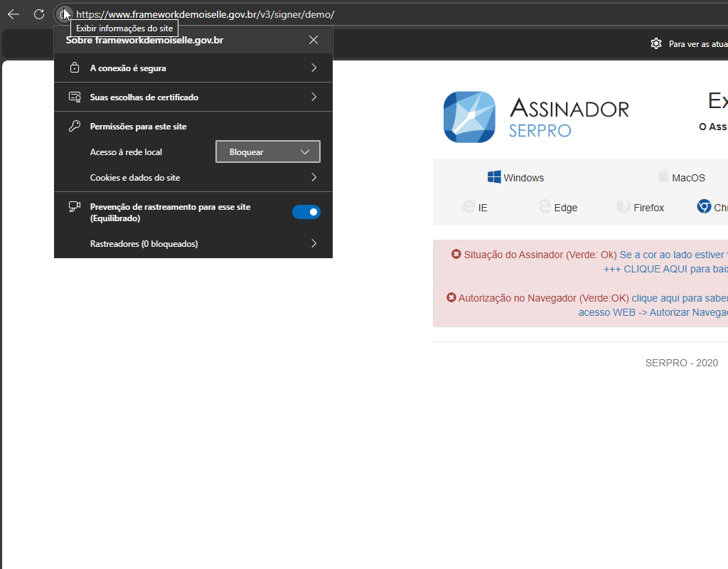Click the IE browser icon
The width and height of the screenshot is (728, 569).
[468, 207]
